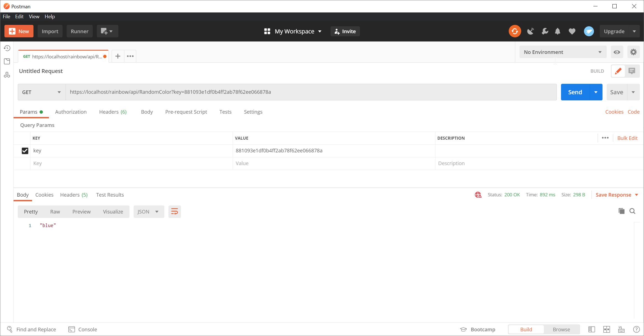This screenshot has height=336, width=644.
Task: Open the notifications bell icon
Action: pyautogui.click(x=558, y=31)
